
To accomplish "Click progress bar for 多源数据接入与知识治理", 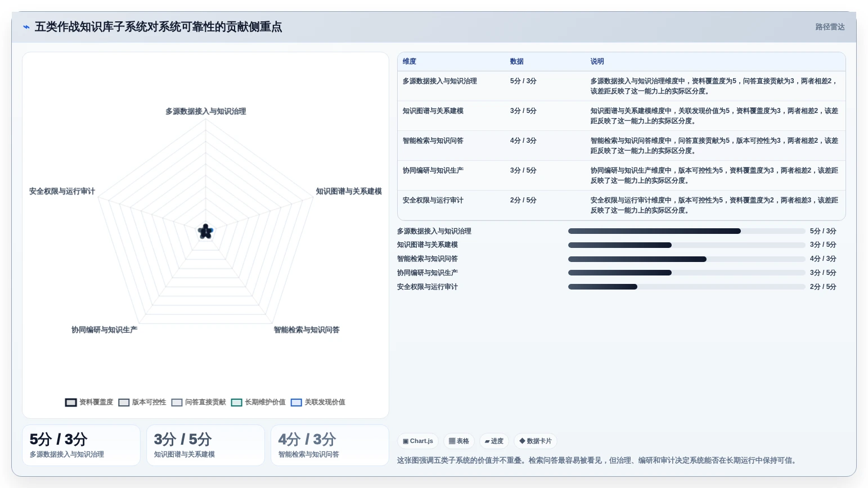I will point(686,231).
